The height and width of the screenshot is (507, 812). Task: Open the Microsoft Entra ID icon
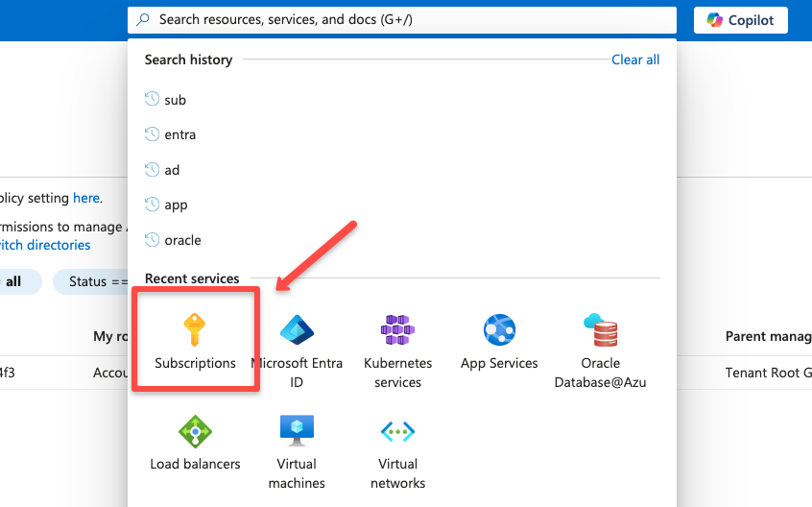(297, 330)
